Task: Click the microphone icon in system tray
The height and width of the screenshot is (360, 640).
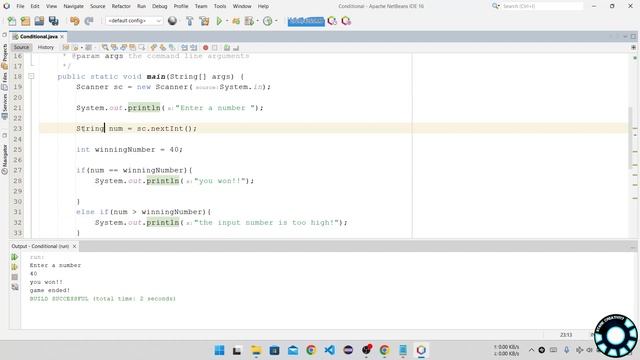Action: click(567, 350)
